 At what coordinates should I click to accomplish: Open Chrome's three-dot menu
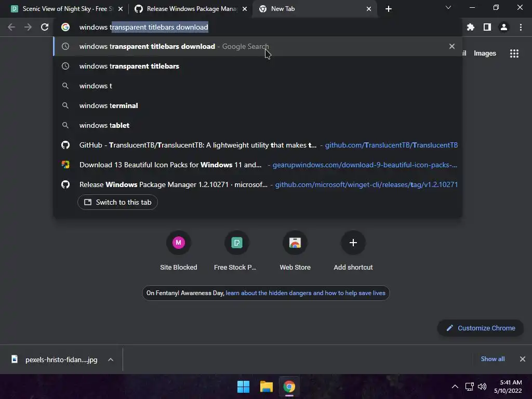[x=521, y=27]
